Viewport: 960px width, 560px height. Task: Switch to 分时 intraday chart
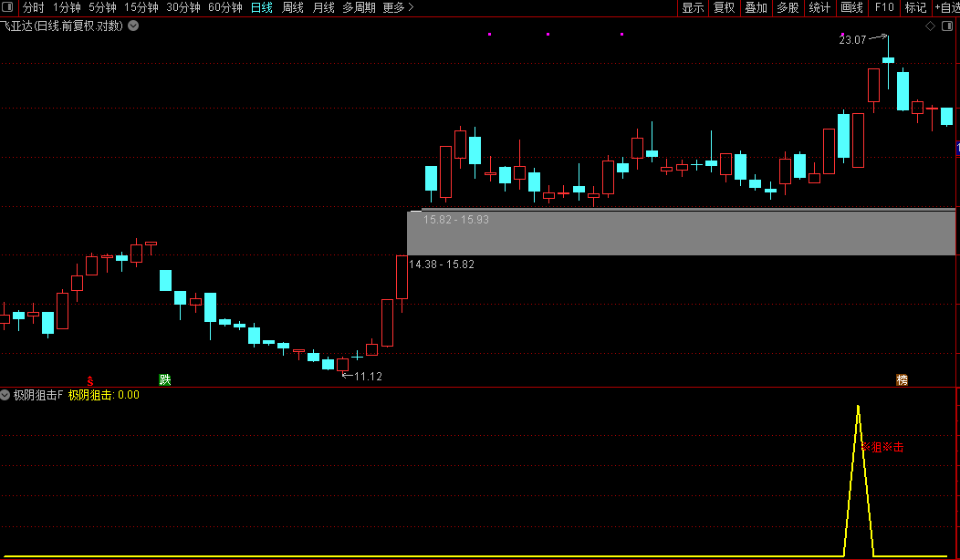click(34, 7)
